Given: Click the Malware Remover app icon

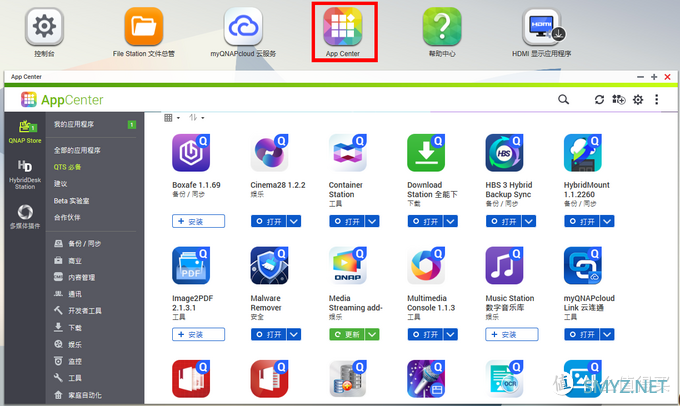Looking at the screenshot, I should [269, 265].
